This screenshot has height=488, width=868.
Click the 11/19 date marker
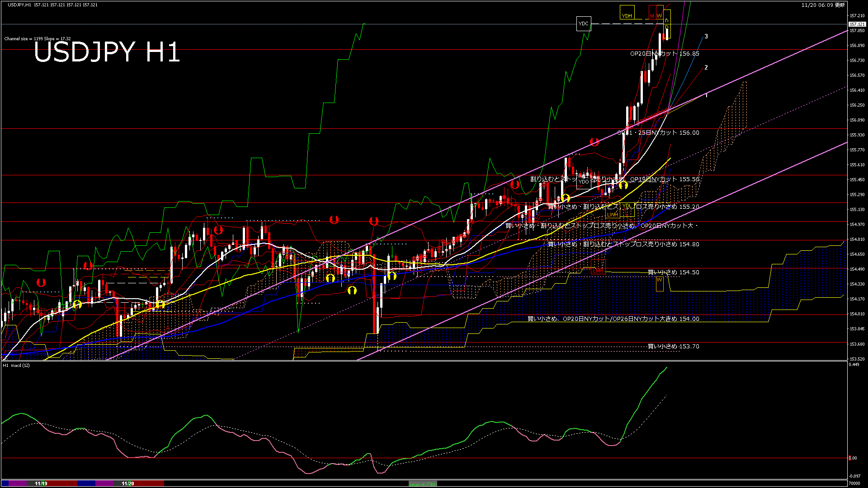coord(41,483)
